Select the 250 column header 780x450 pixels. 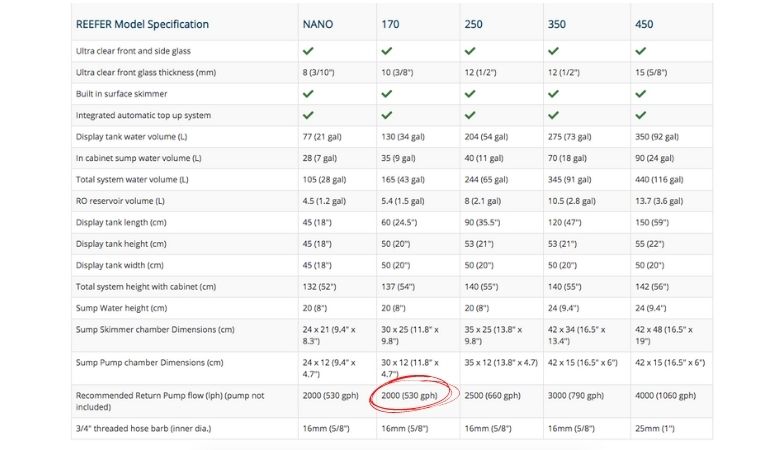[474, 24]
